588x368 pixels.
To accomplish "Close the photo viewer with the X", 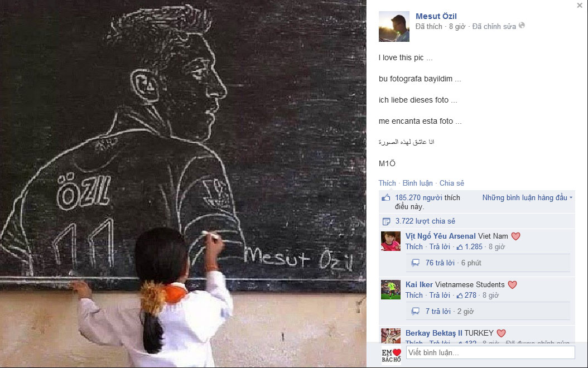I will 580,5.
